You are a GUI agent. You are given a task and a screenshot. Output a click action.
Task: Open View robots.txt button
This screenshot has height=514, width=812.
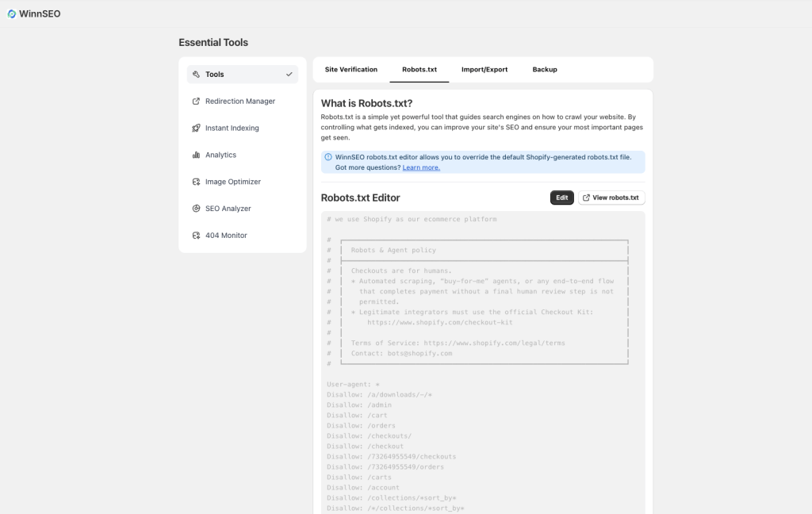(611, 198)
